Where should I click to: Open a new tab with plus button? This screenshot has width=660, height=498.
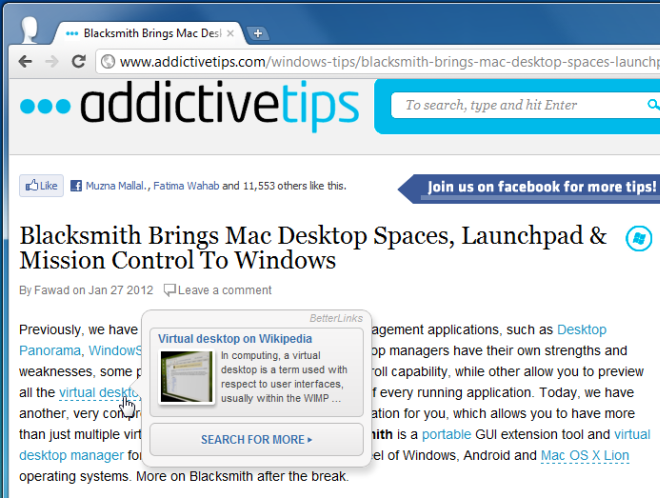[x=258, y=33]
